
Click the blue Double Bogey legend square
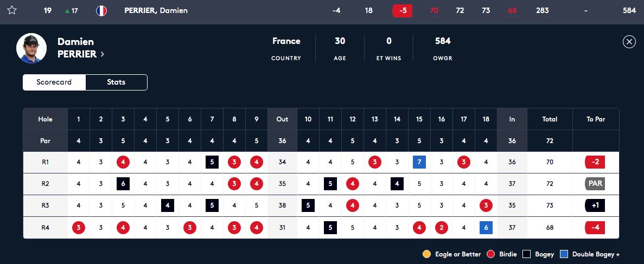click(564, 254)
